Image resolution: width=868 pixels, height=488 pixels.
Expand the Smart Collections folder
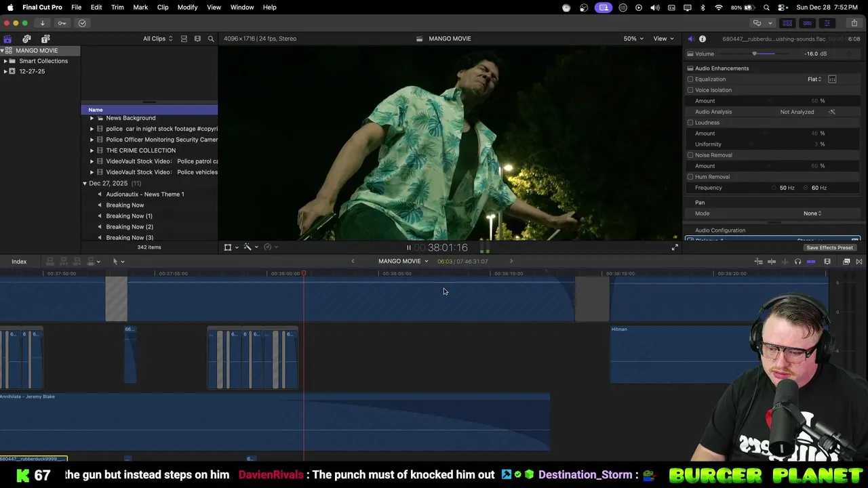click(x=5, y=61)
